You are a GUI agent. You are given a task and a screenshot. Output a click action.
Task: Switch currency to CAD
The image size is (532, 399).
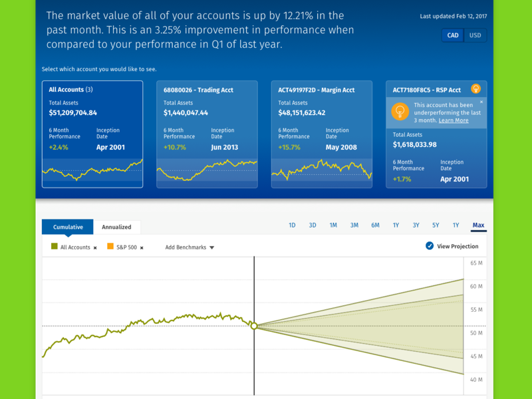pos(453,35)
